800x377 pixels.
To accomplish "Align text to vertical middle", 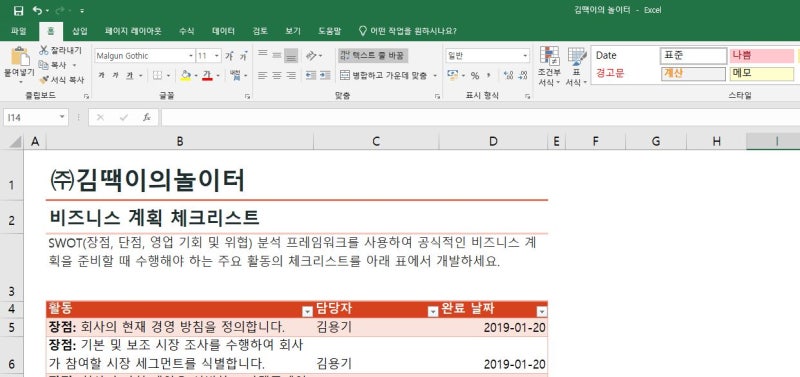I will point(277,55).
